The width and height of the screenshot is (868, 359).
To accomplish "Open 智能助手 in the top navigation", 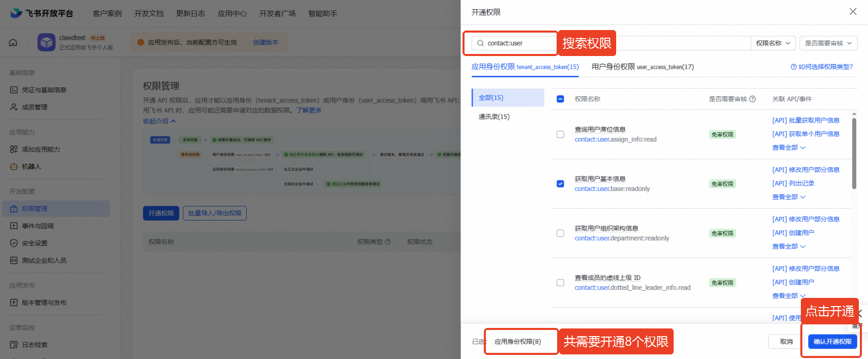I will click(323, 14).
